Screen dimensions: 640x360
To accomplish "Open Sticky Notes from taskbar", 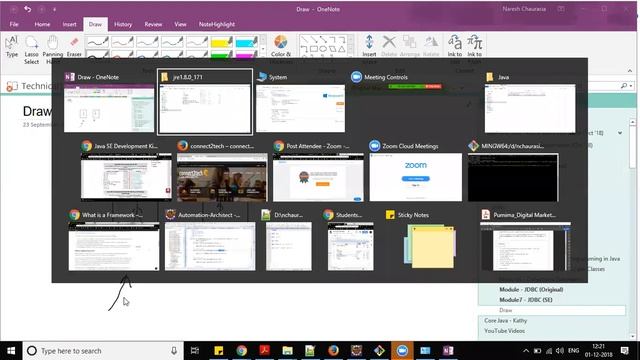I will pyautogui.click(x=219, y=351).
